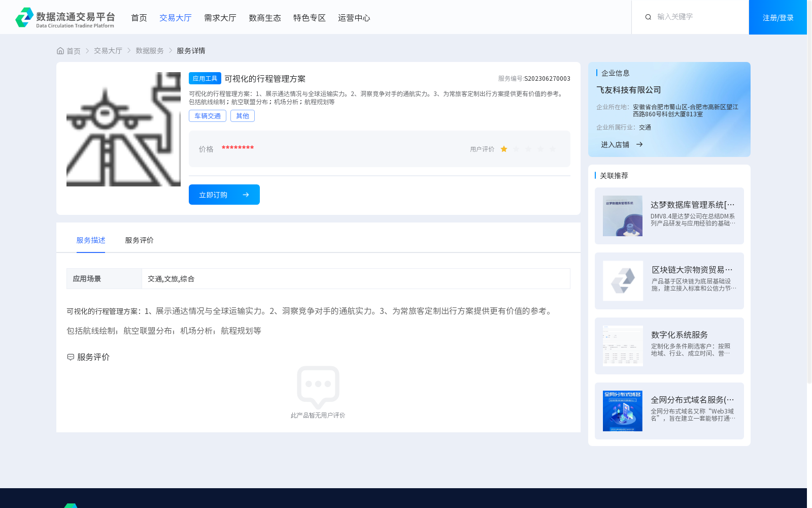This screenshot has height=508, width=812.
Task: Click the fifth rating star
Action: (553, 149)
